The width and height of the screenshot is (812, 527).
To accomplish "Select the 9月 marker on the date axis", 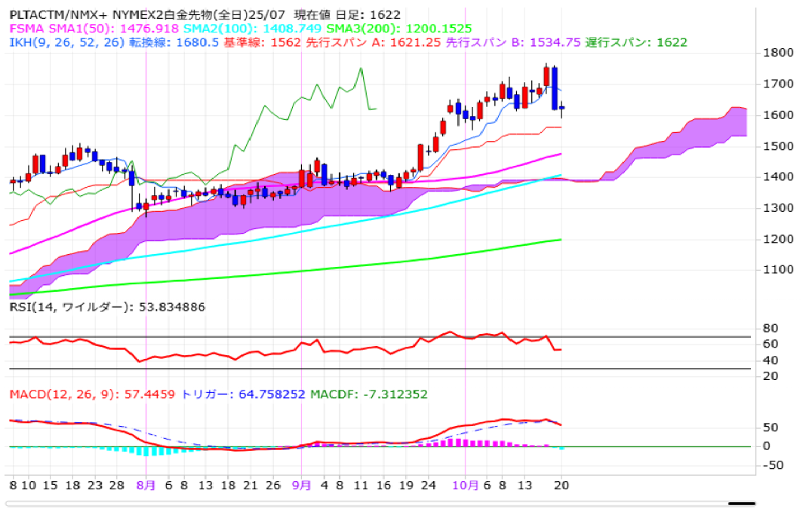I will pyautogui.click(x=301, y=486).
